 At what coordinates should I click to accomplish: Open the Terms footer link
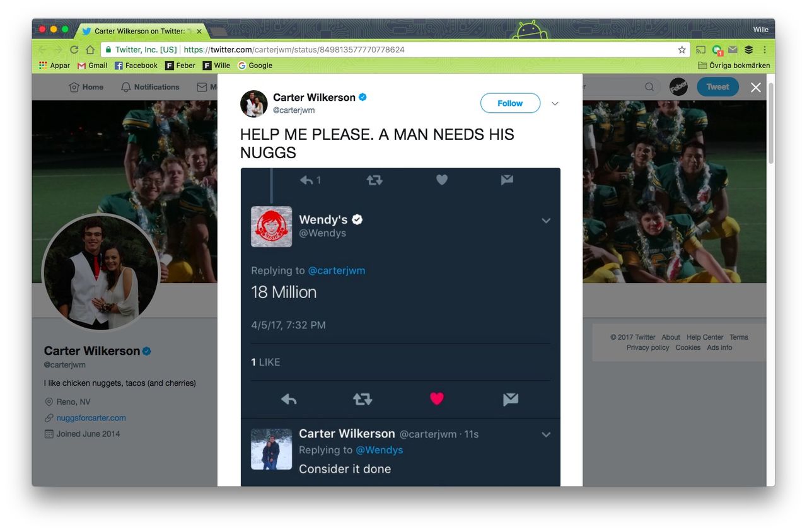tap(739, 337)
